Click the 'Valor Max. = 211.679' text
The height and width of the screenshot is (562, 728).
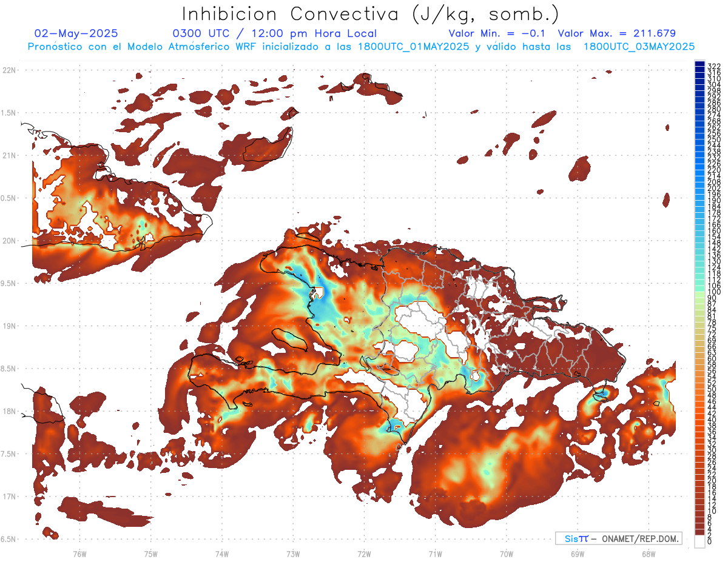pos(616,33)
